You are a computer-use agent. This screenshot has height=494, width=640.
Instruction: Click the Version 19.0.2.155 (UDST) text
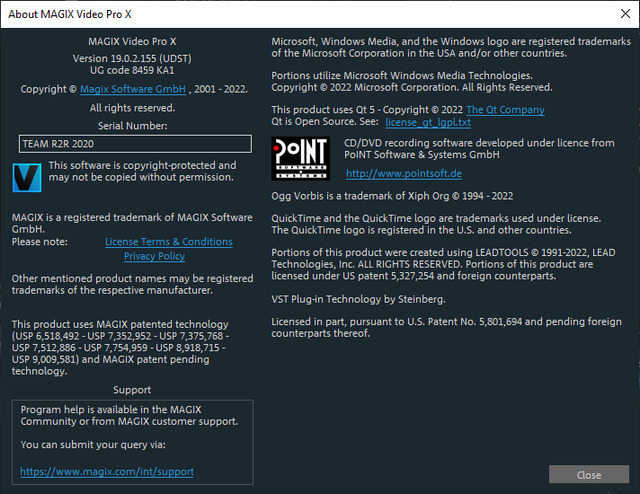pos(132,58)
